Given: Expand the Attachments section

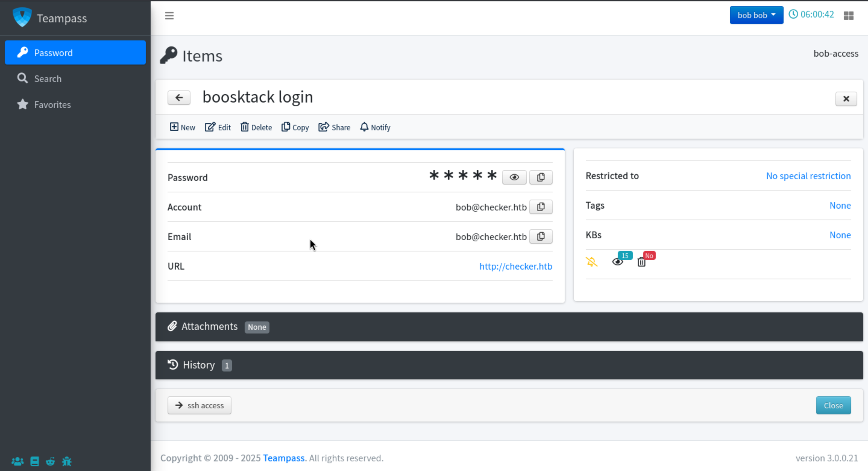Looking at the screenshot, I should click(x=209, y=326).
